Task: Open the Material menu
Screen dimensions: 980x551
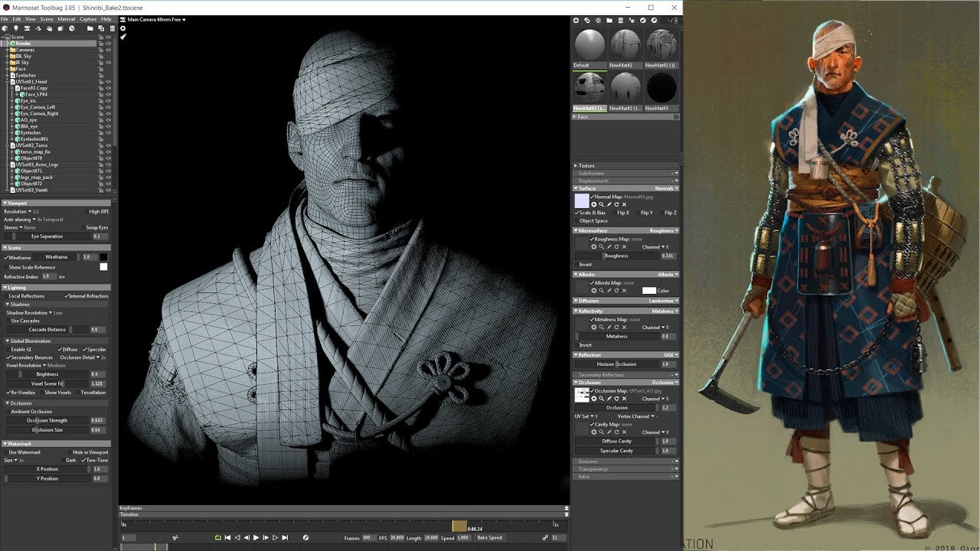Action: tap(67, 19)
